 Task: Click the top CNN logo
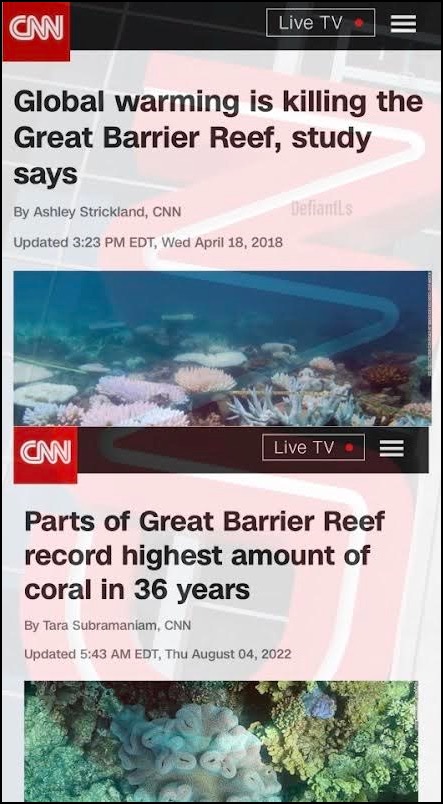36,31
